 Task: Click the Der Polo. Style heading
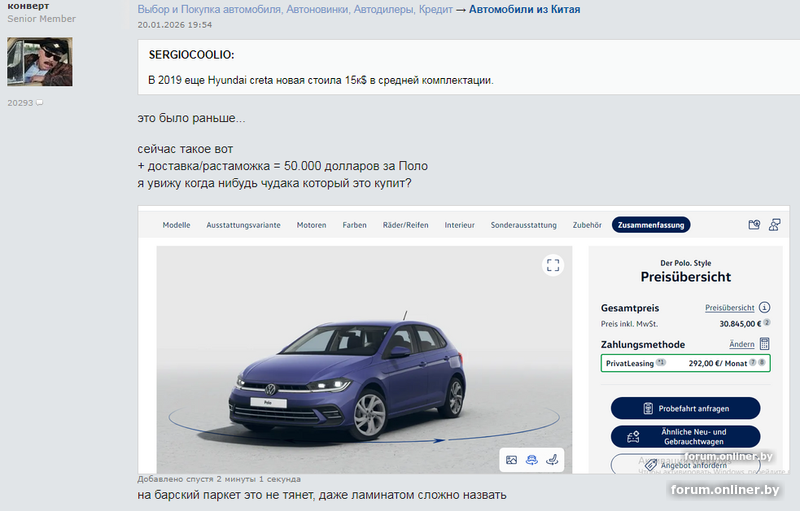[686, 263]
